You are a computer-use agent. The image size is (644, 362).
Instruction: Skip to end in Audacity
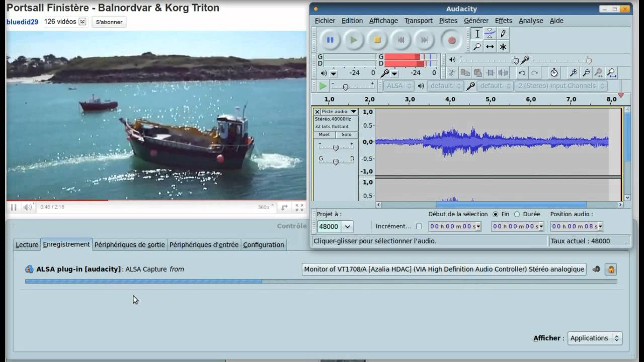click(x=425, y=40)
